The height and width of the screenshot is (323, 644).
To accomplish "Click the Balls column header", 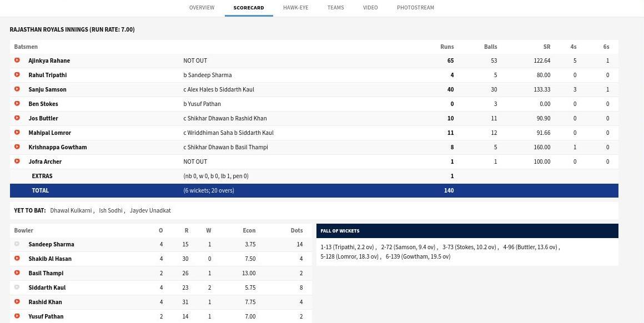I will (x=490, y=47).
